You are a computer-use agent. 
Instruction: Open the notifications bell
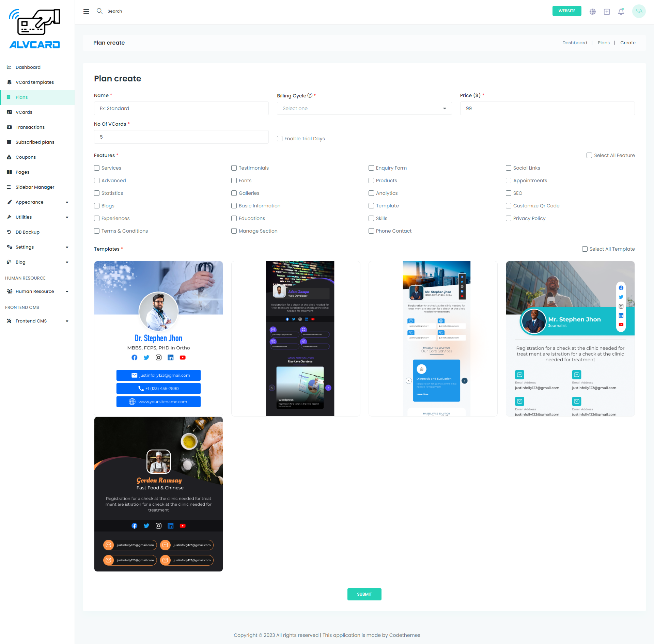[x=621, y=12]
